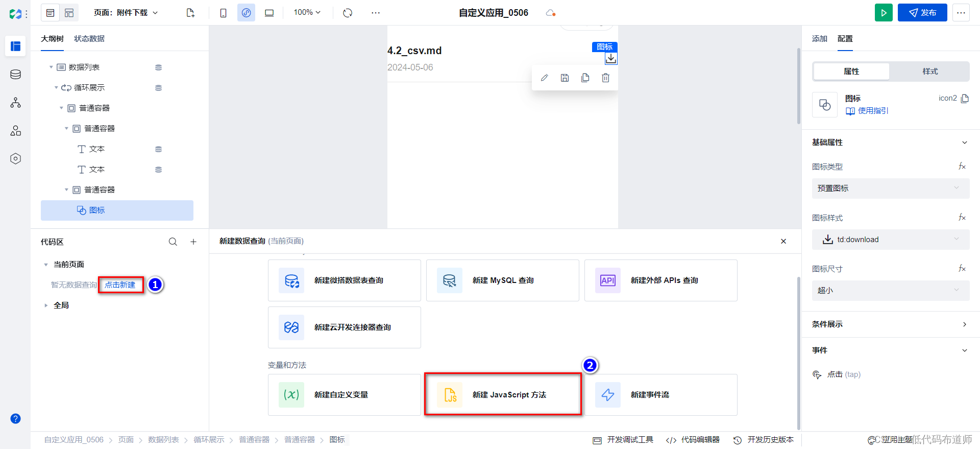This screenshot has height=449, width=980.
Task: Choose 新建云开发连接器查询
Action: pos(345,327)
